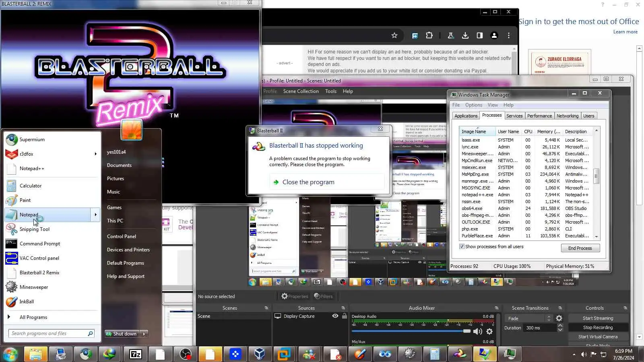This screenshot has height=362, width=644.
Task: Click the Supermium icon in Start menu
Action: tap(12, 140)
